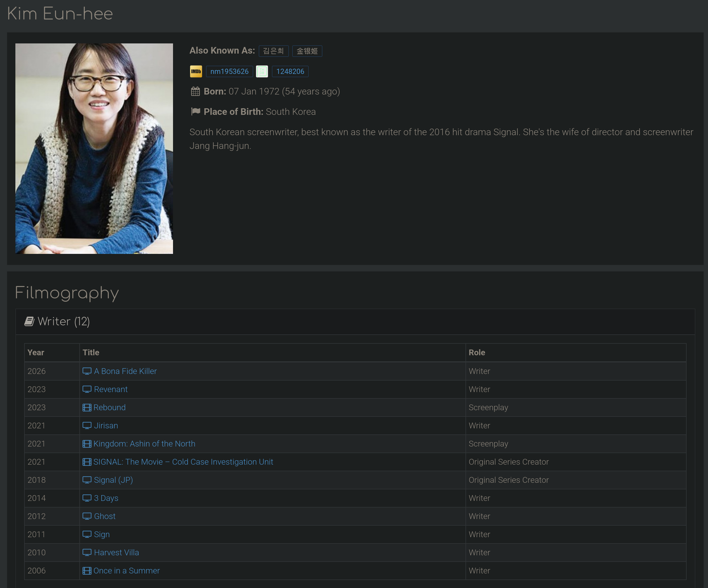Click the TV icon next to Jirisan
This screenshot has width=708, height=588.
point(87,426)
